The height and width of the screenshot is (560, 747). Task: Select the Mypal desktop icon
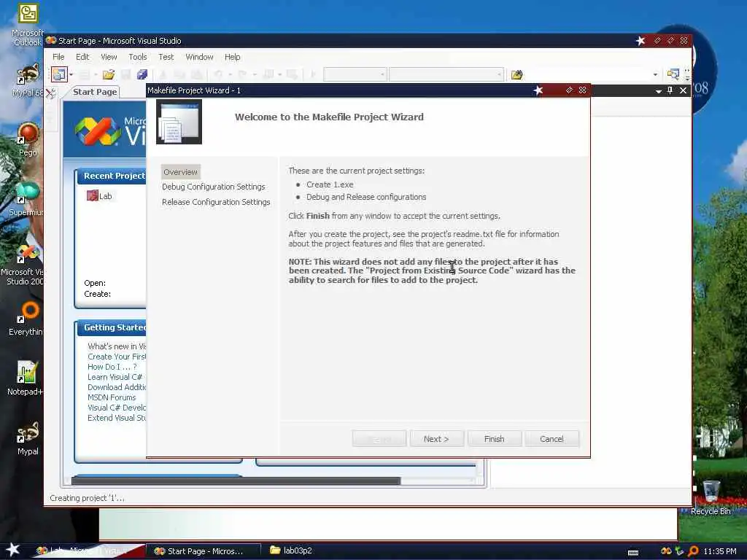(x=28, y=438)
